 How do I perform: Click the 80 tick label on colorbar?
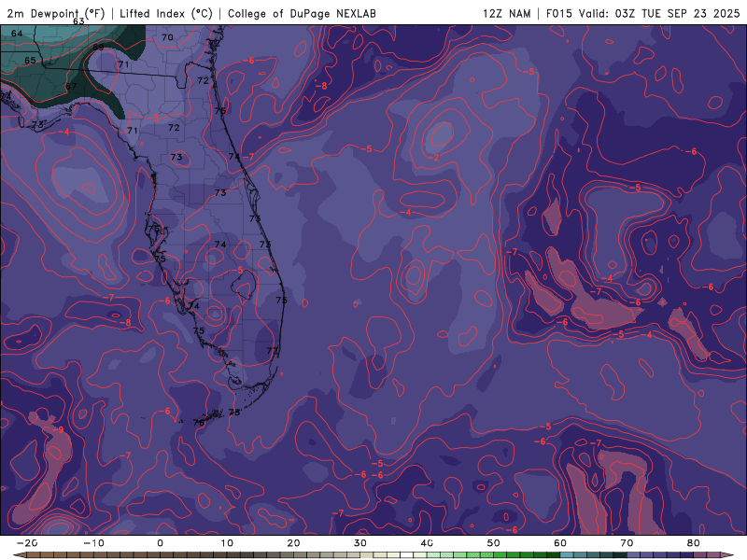tap(694, 543)
